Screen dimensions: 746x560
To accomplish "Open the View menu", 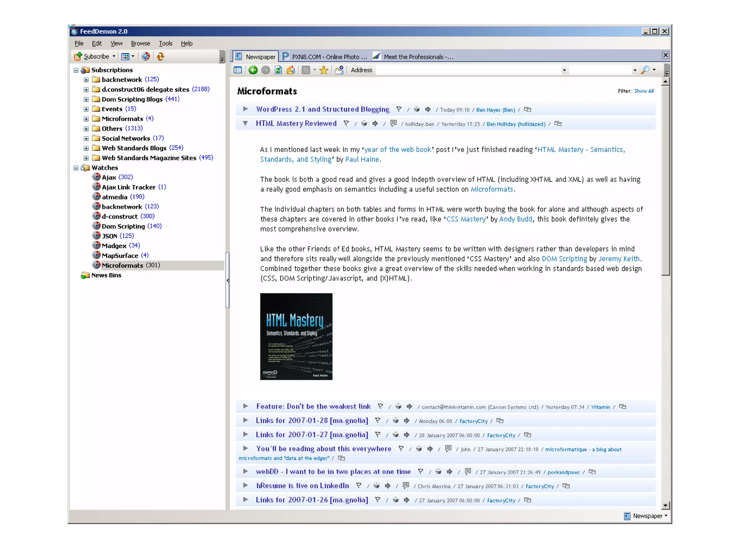I will coord(117,43).
